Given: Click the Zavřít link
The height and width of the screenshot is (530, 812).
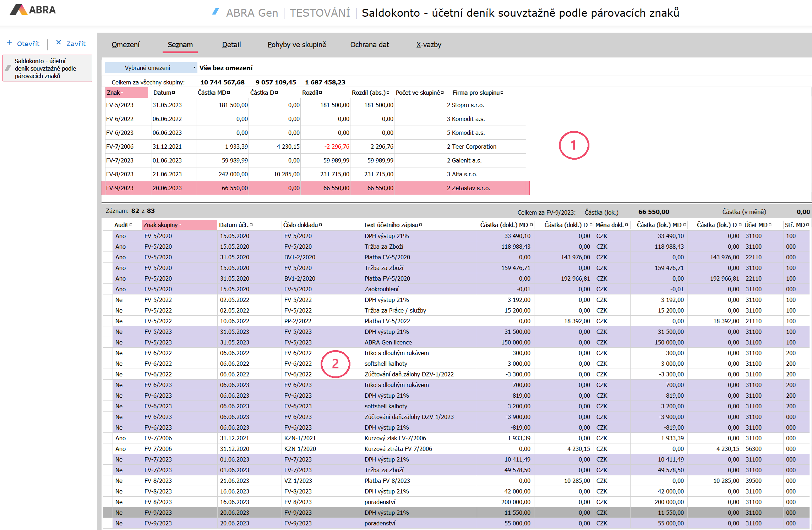Looking at the screenshot, I should click(x=76, y=44).
